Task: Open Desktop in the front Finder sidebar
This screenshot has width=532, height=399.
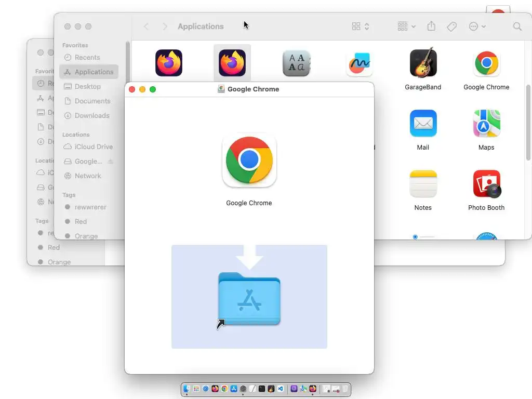Action: [x=89, y=87]
